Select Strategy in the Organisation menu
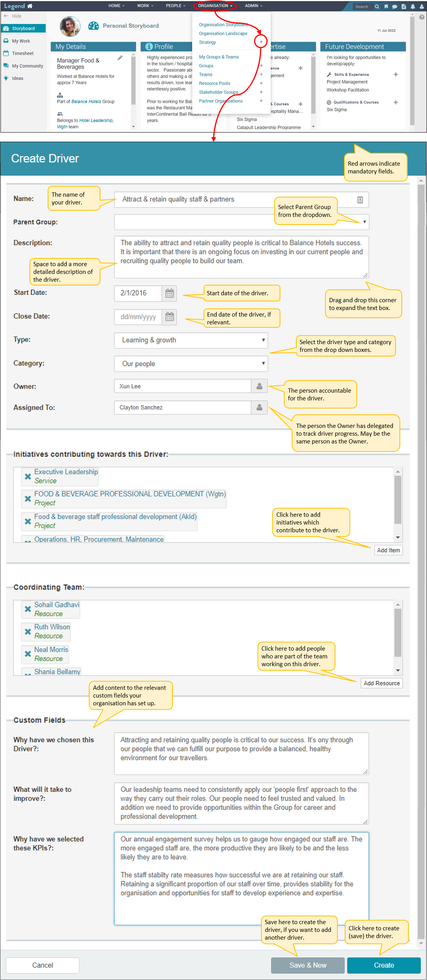The width and height of the screenshot is (427, 980). (x=207, y=42)
